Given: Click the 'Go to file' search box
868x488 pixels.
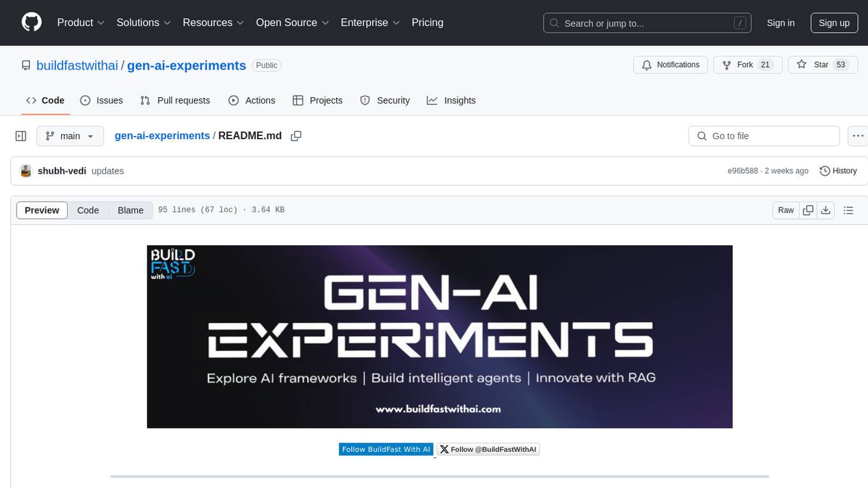Looking at the screenshot, I should pos(764,136).
